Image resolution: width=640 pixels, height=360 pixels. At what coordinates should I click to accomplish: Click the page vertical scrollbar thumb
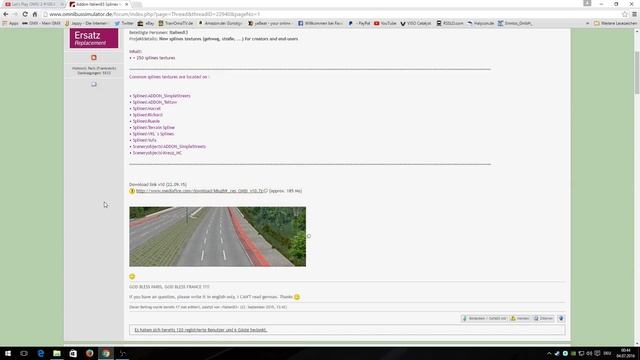637,73
